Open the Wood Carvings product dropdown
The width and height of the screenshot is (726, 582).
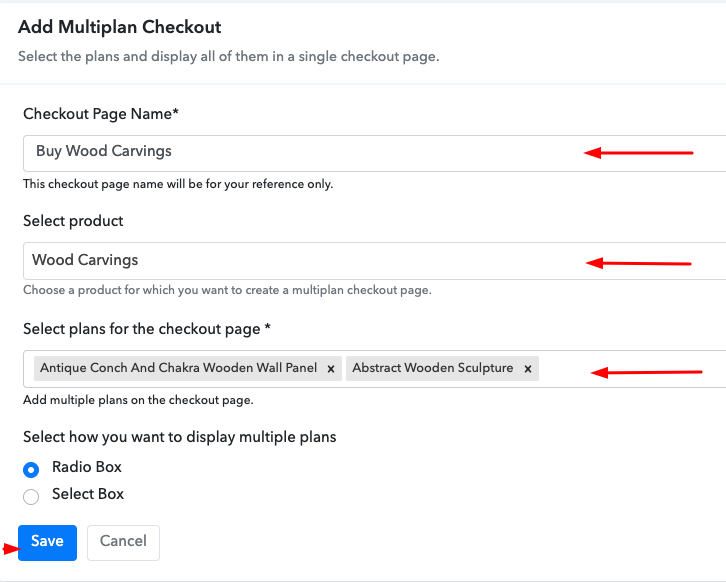click(375, 261)
